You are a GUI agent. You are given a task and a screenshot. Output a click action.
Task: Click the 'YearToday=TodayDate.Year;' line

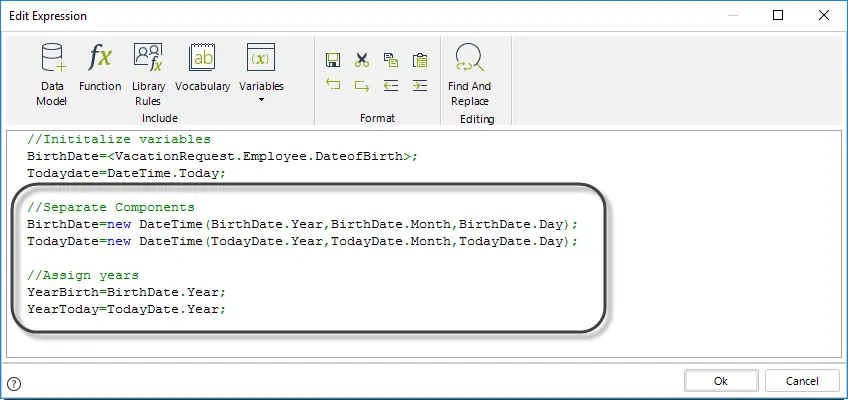click(x=126, y=310)
